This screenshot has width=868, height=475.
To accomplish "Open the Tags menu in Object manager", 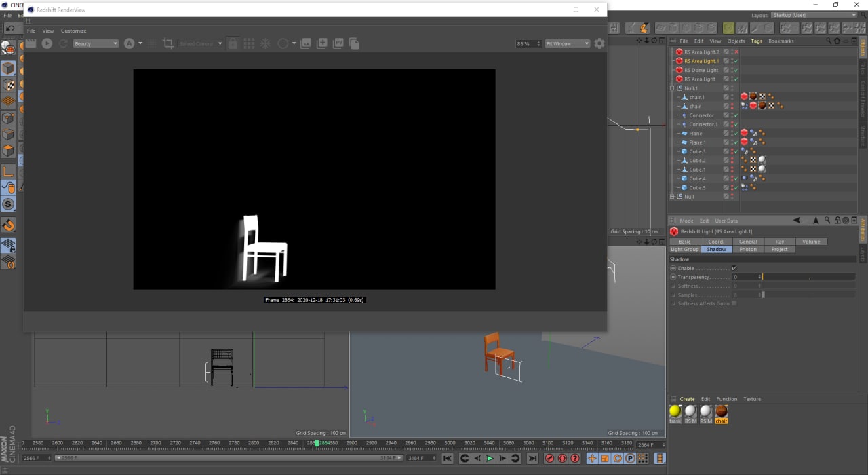I will (756, 41).
